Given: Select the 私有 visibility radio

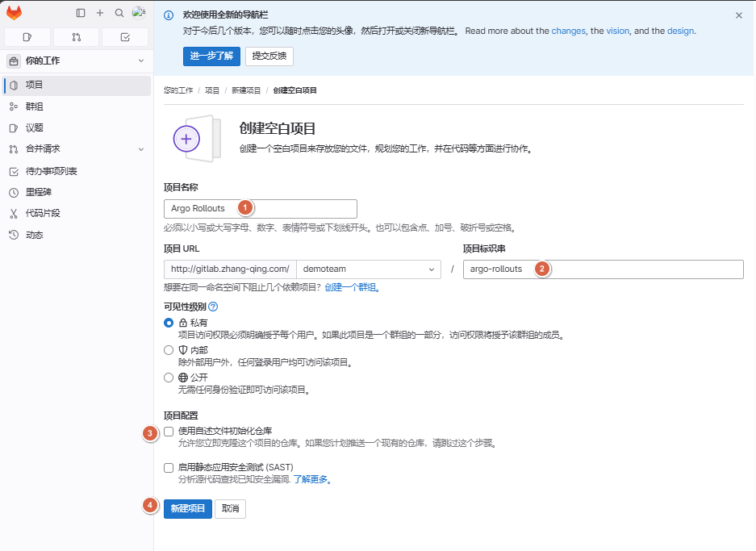Looking at the screenshot, I should 169,323.
